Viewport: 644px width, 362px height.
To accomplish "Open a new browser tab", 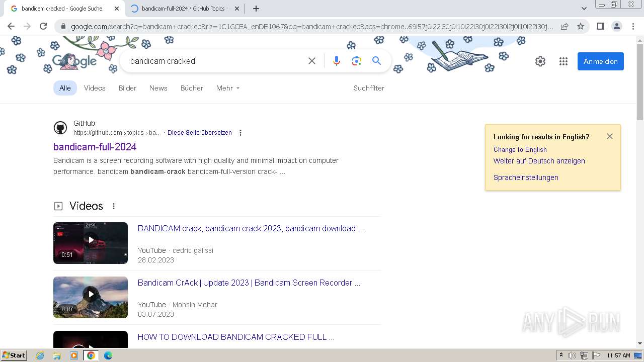I will (256, 9).
